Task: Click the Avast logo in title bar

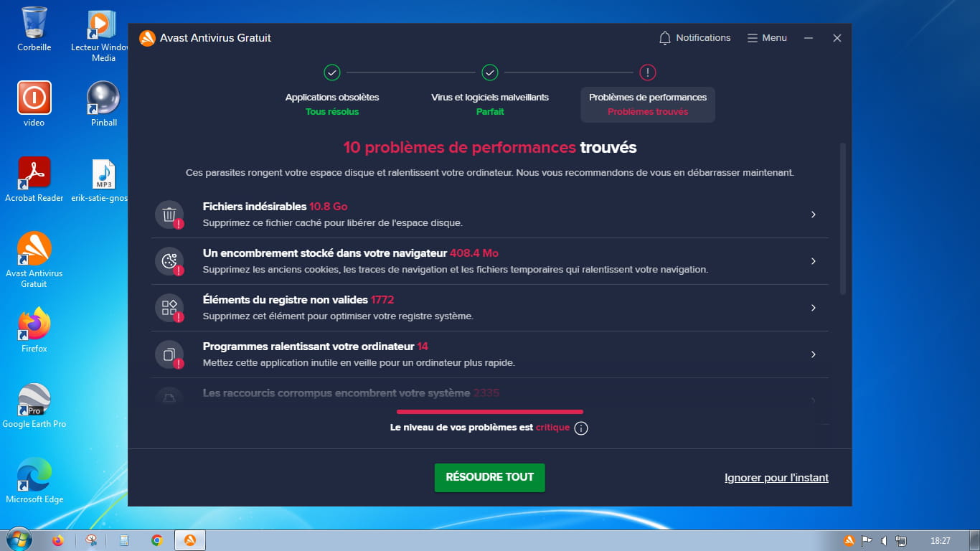Action: coord(147,38)
